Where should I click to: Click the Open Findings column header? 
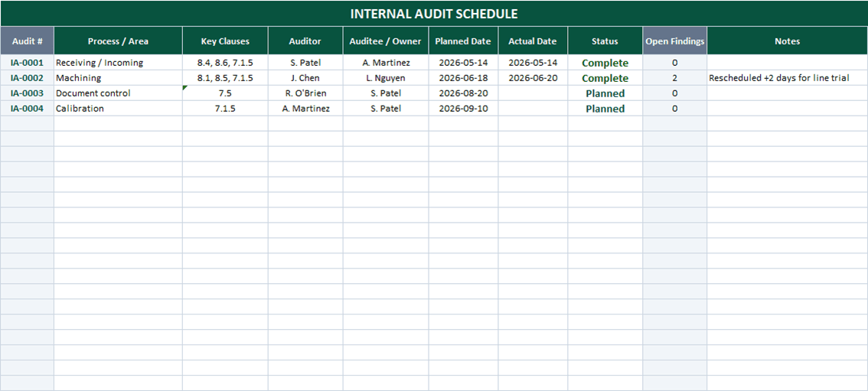click(x=675, y=41)
